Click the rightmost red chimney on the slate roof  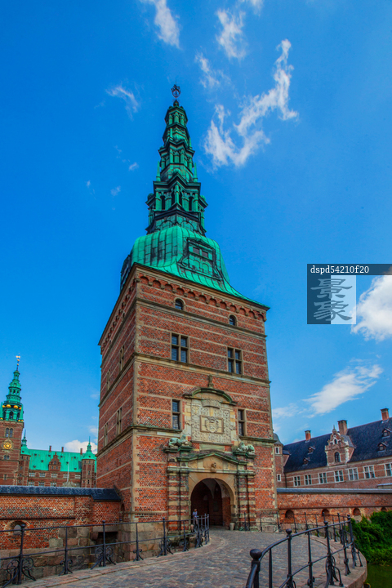(x=385, y=414)
